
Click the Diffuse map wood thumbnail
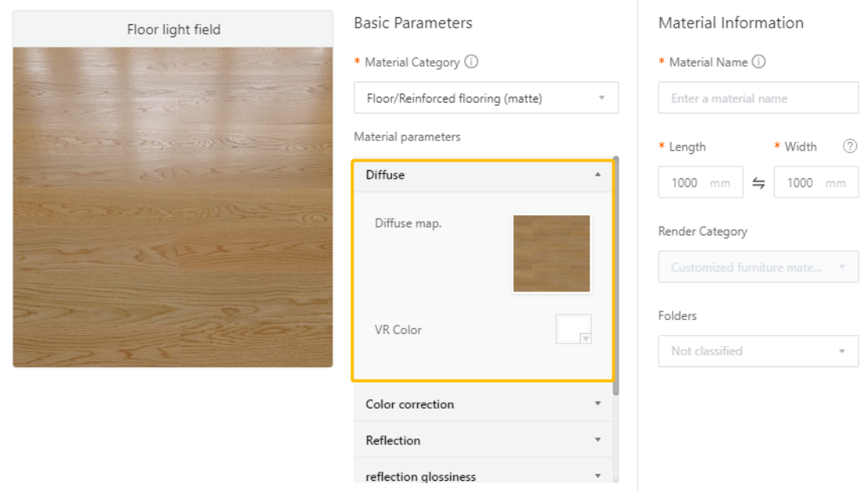[551, 253]
